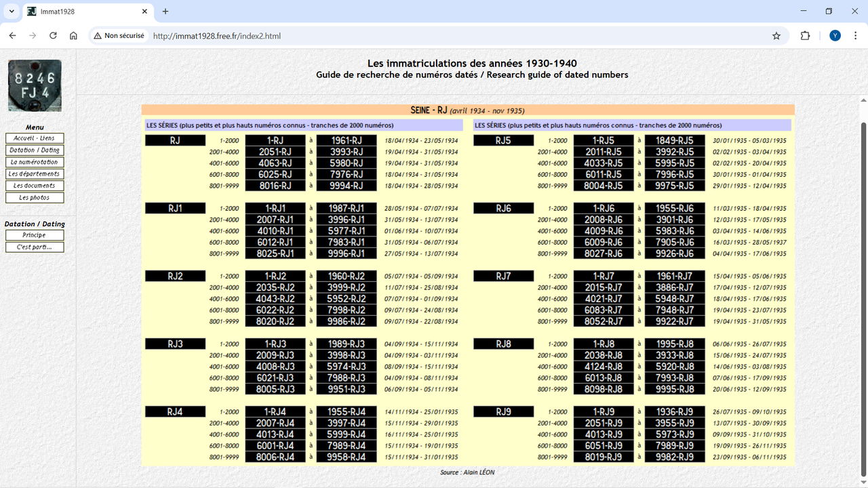Open Les photos menu button
The height and width of the screenshot is (488, 868).
pos(35,198)
